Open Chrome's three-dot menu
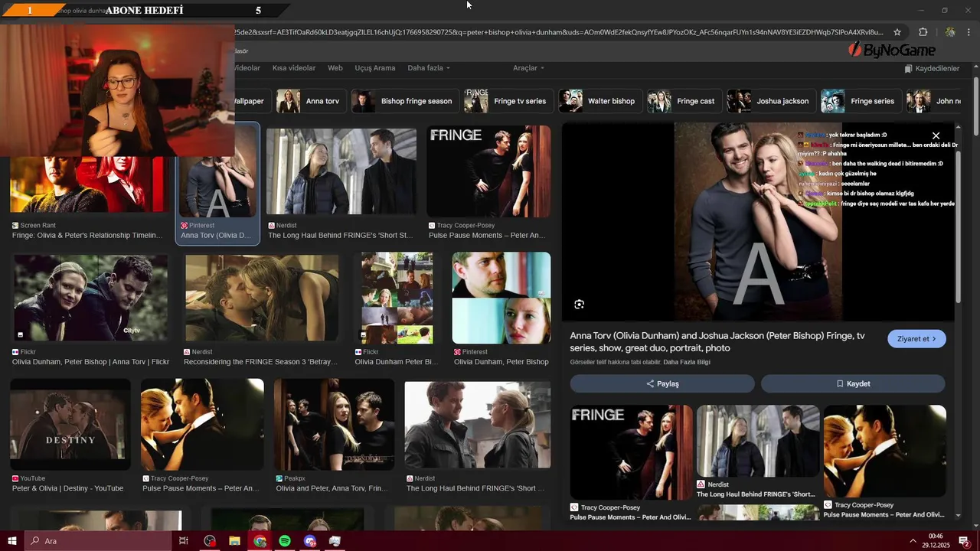 (x=969, y=32)
